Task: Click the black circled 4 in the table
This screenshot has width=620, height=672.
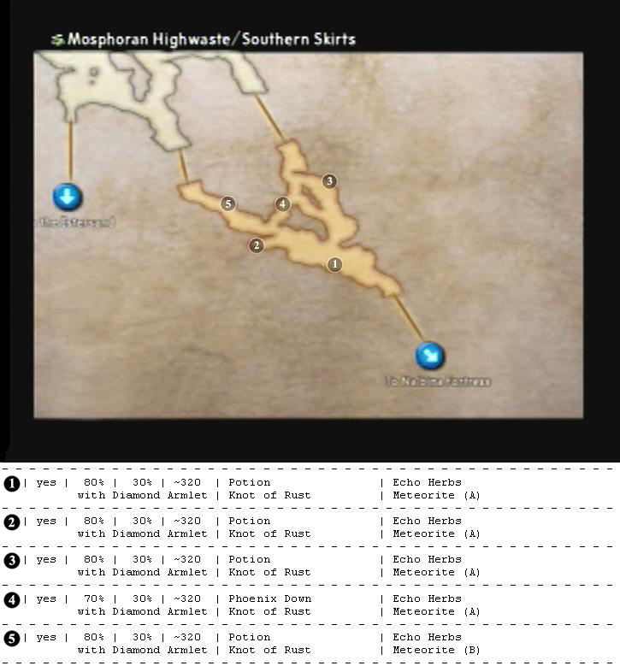Action: coord(12,600)
